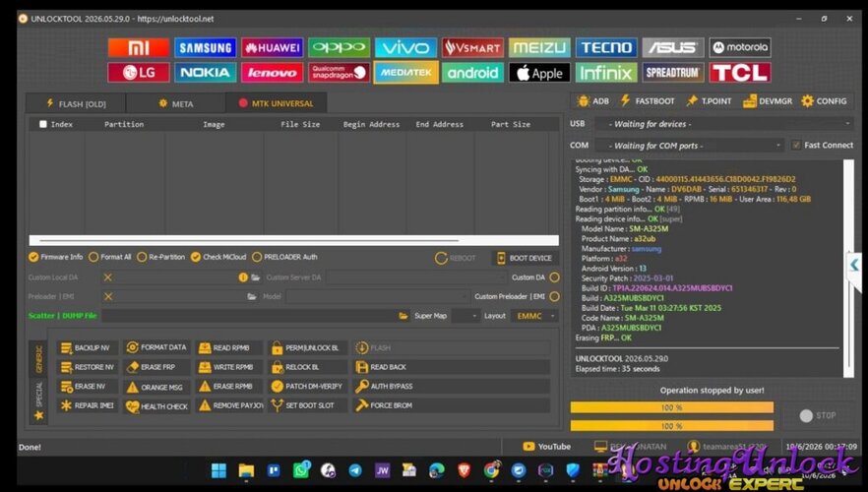Open the ADB tool
The width and height of the screenshot is (868, 492).
(592, 101)
